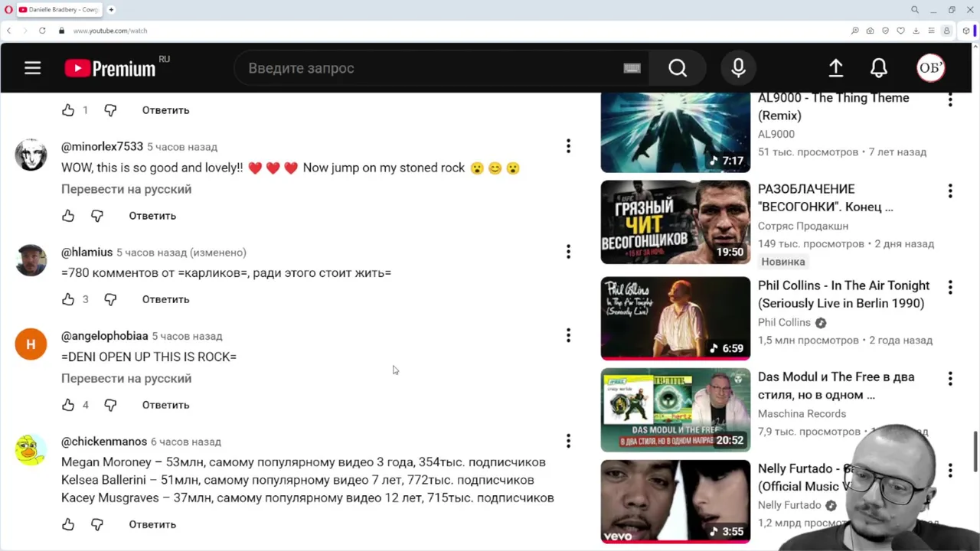
Task: Click the magnifier search button on YouTube
Action: pyautogui.click(x=678, y=68)
